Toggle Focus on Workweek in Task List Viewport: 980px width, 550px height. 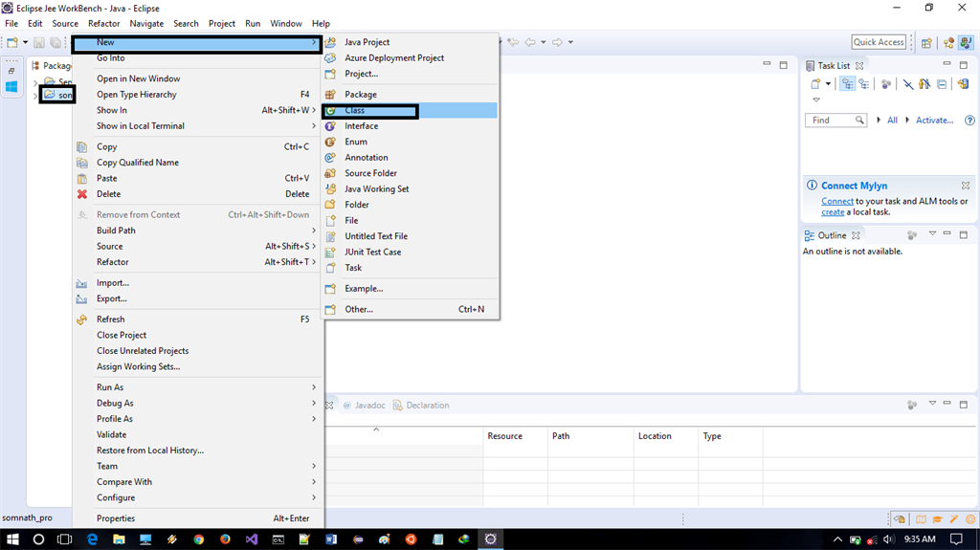[x=886, y=84]
